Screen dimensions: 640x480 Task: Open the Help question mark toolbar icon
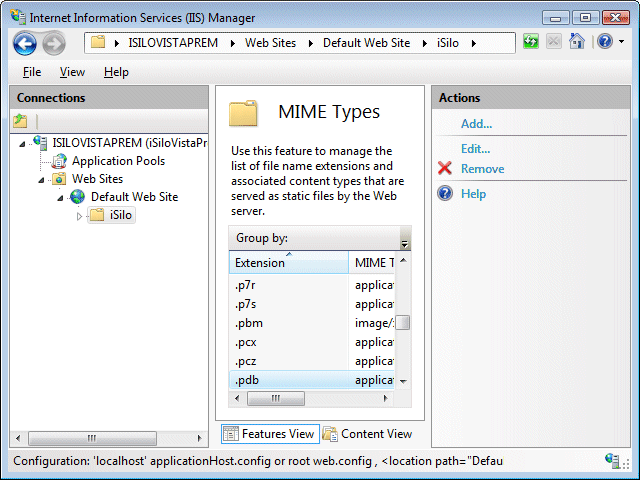[603, 42]
